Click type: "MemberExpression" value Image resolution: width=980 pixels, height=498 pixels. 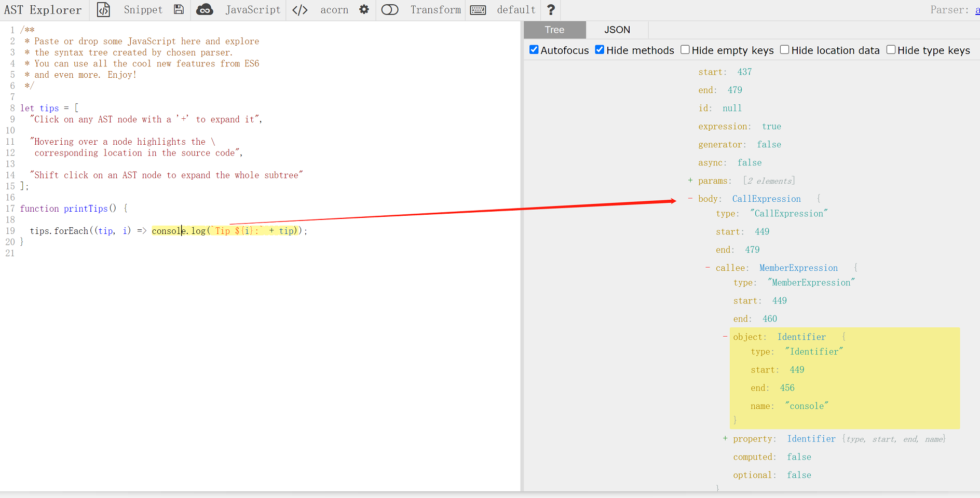[x=811, y=282]
